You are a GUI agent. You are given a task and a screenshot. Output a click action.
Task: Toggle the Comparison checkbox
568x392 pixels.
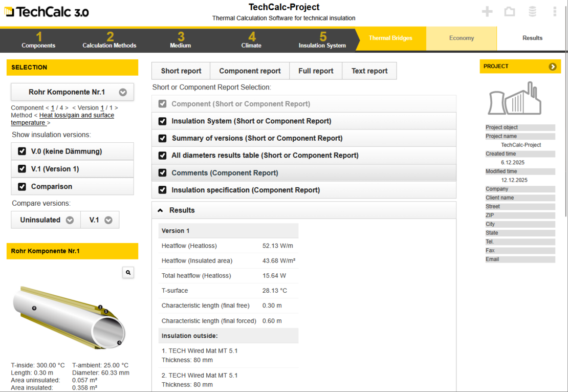click(22, 187)
